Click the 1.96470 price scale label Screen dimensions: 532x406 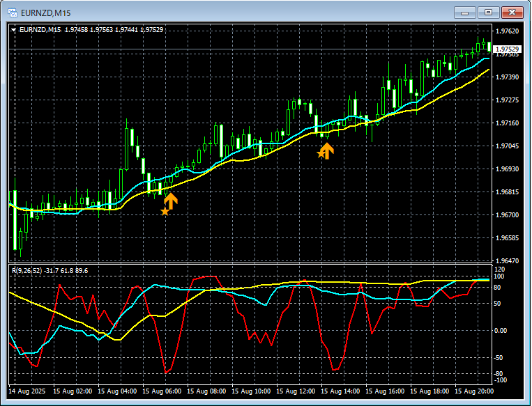pyautogui.click(x=507, y=260)
